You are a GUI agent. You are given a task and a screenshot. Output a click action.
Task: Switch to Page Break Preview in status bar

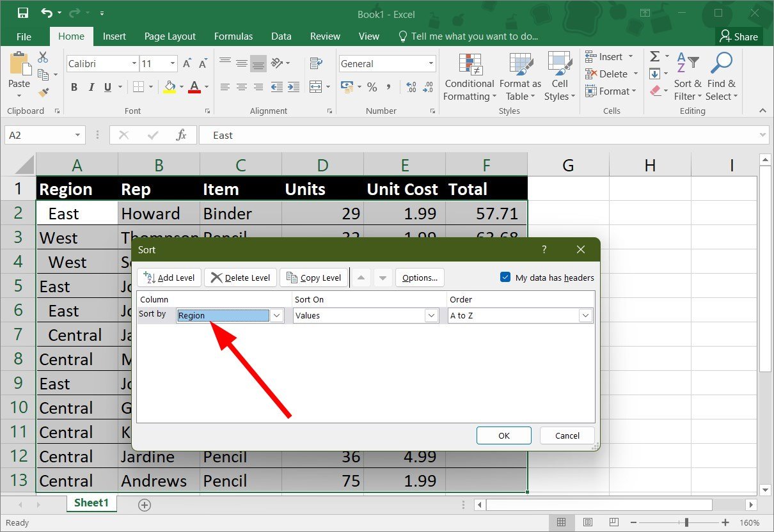click(x=615, y=522)
